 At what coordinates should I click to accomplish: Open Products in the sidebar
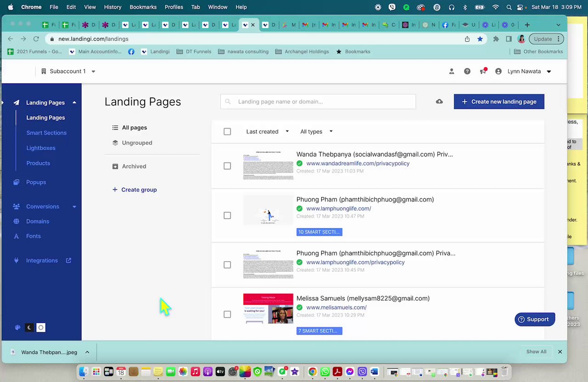(38, 163)
